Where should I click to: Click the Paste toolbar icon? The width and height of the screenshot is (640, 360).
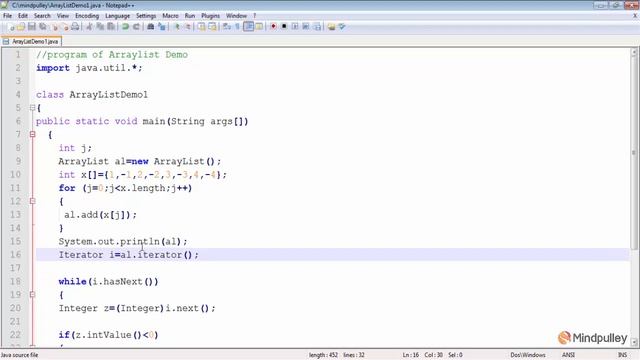(111, 27)
